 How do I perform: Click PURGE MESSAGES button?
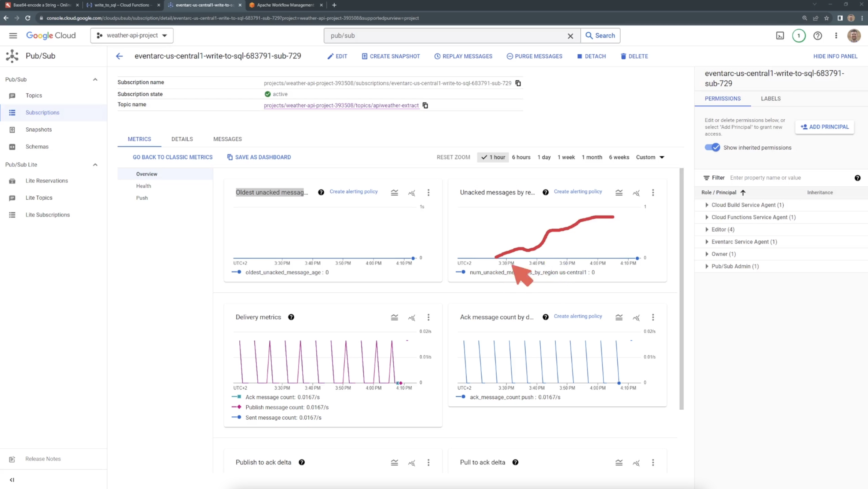click(534, 56)
